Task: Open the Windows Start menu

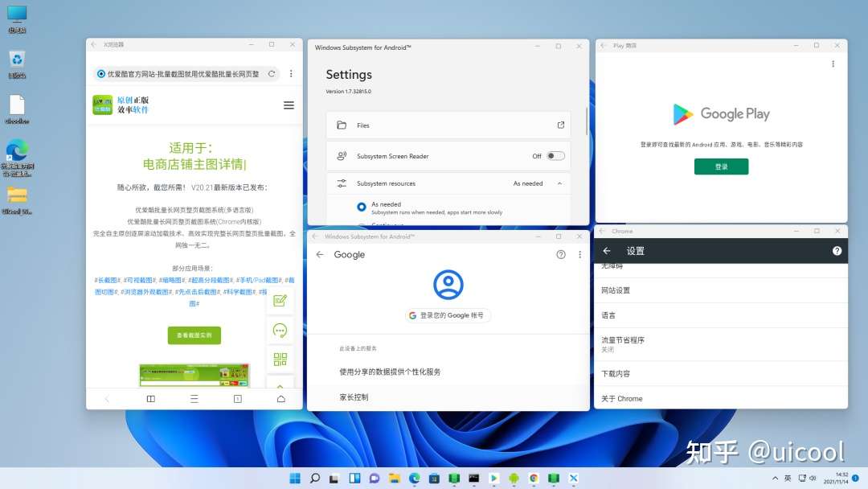Action: pos(294,478)
